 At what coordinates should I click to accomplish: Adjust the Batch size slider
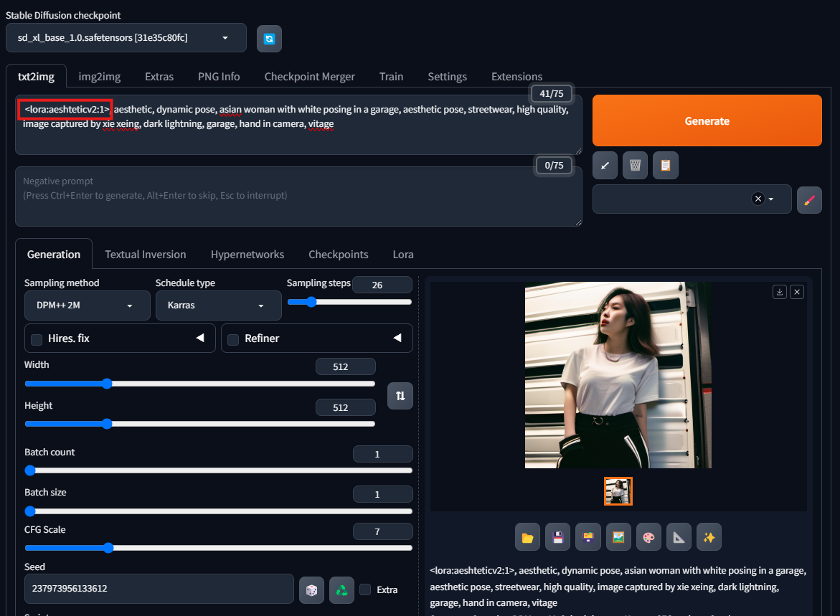(x=219, y=511)
